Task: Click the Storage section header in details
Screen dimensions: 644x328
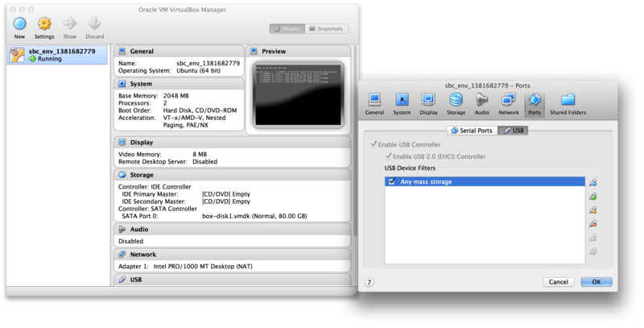Action: pos(232,175)
